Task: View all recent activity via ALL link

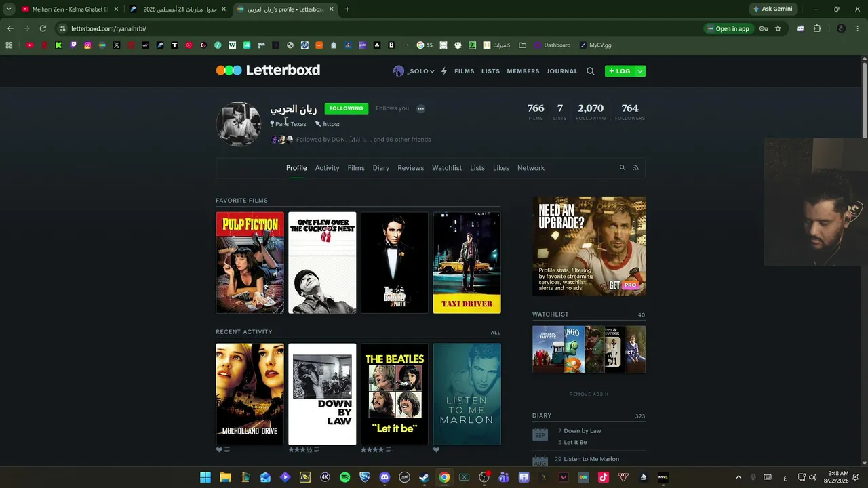Action: (496, 333)
